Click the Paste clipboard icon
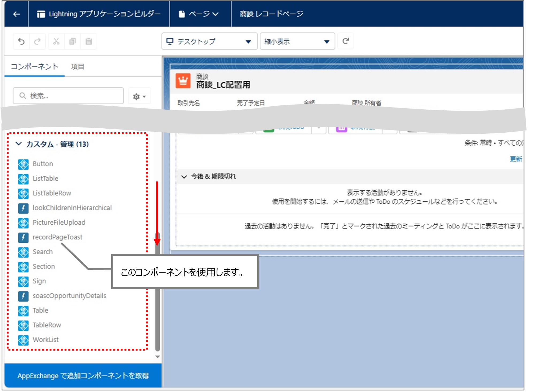This screenshot has width=542, height=392. pyautogui.click(x=89, y=41)
